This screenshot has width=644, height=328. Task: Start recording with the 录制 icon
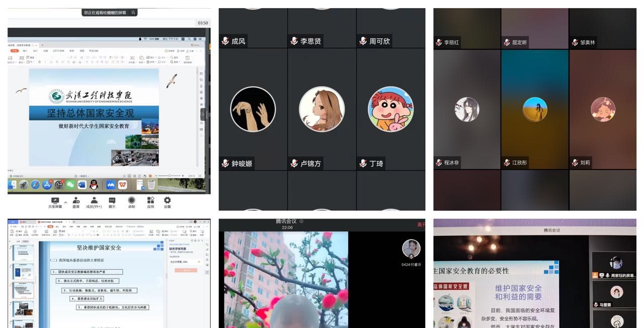click(131, 201)
